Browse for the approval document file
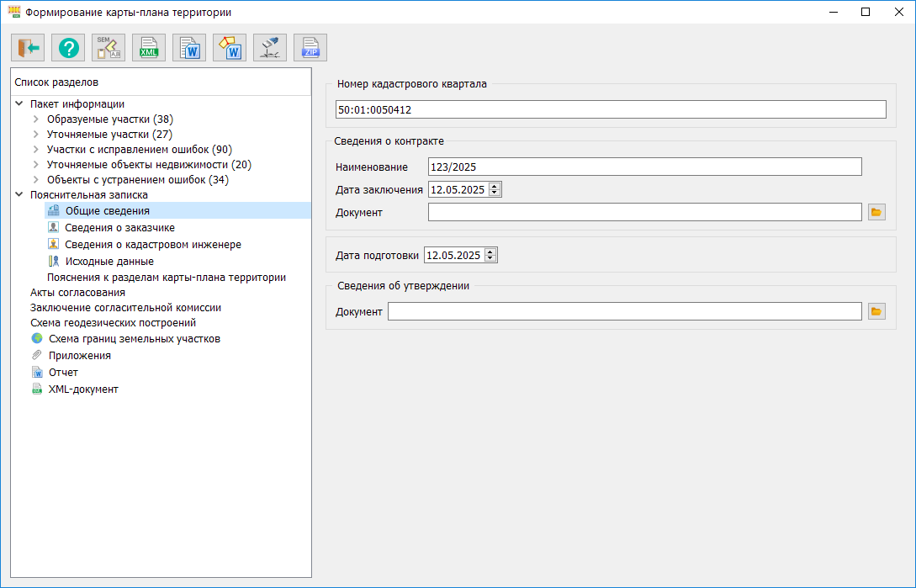The height and width of the screenshot is (588, 916). click(876, 311)
